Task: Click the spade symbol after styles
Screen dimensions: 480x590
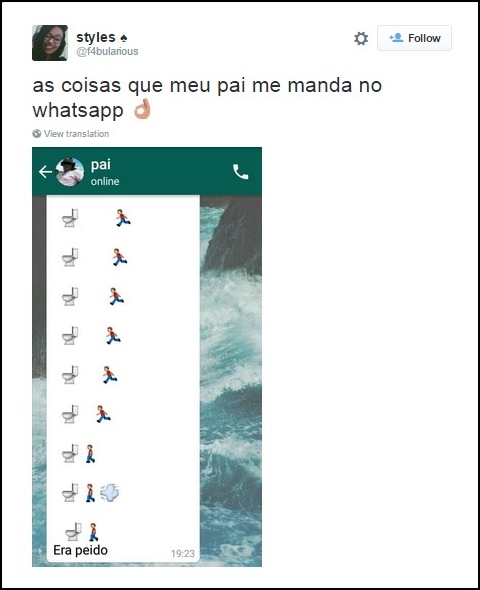Action: click(123, 38)
